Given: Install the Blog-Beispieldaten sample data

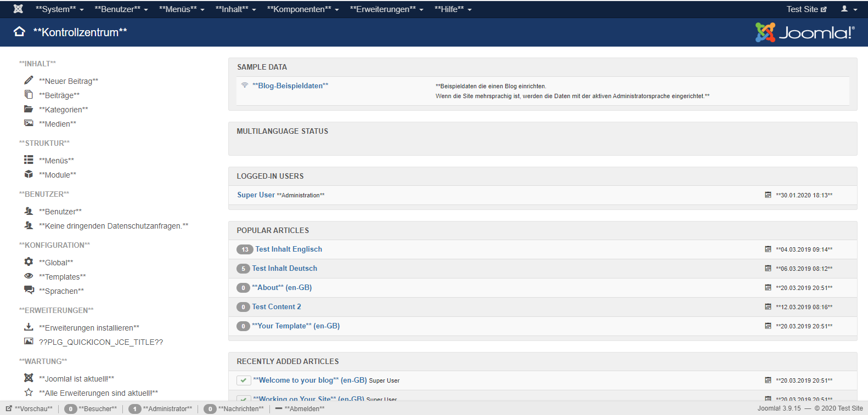Looking at the screenshot, I should (x=290, y=86).
